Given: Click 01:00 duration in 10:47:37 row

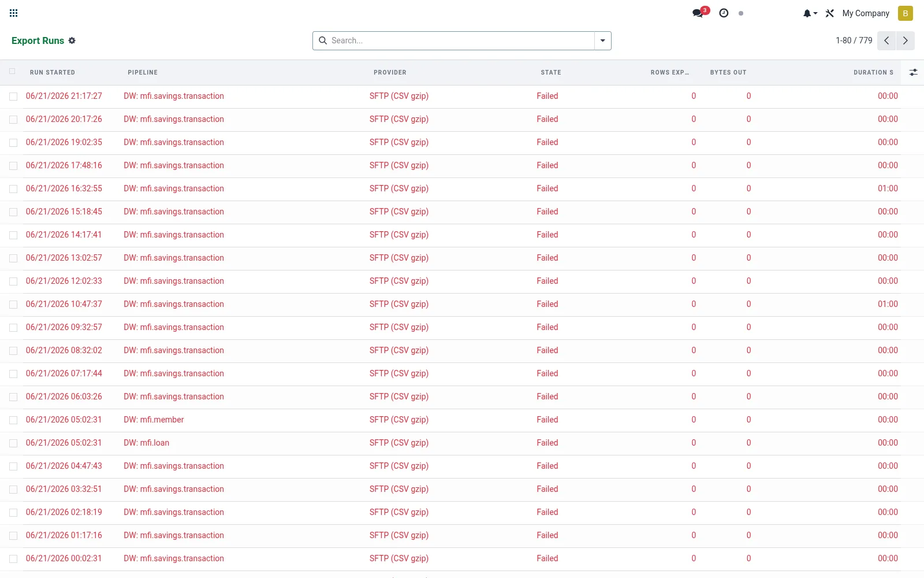Looking at the screenshot, I should tap(888, 304).
